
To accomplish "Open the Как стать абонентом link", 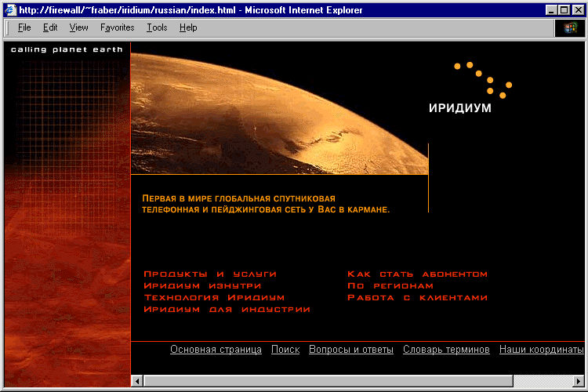I will pos(417,274).
